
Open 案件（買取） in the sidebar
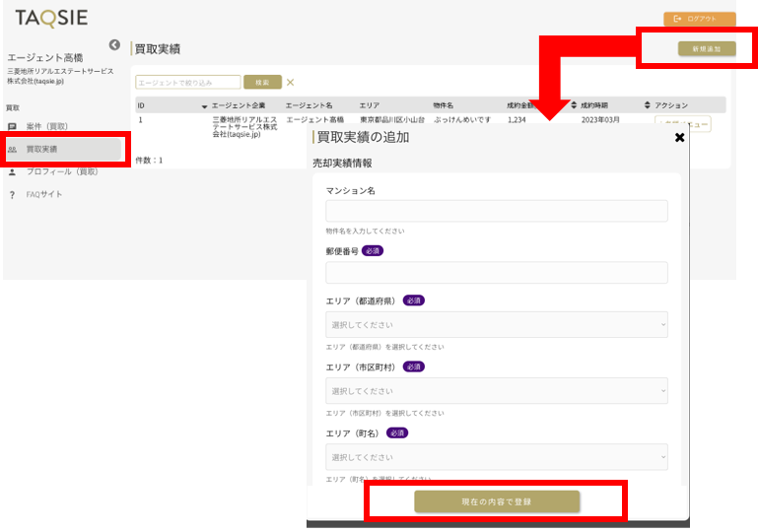[x=47, y=126]
